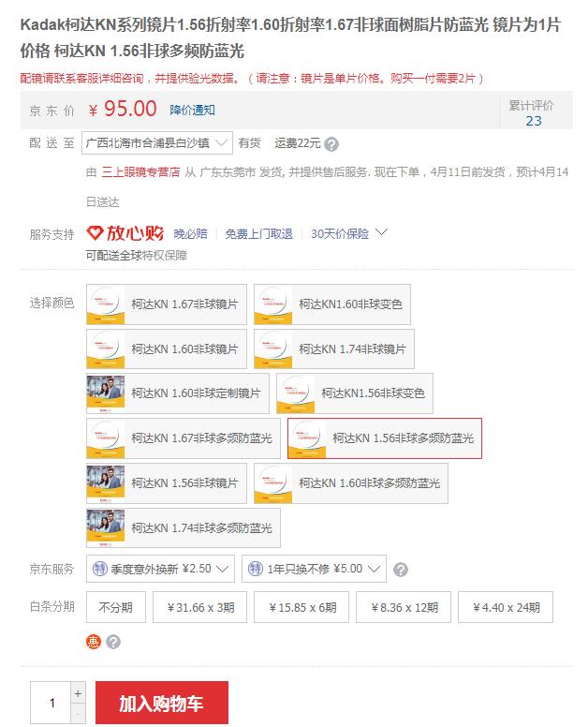588x727 pixels.
Task: Open the 1年只换不修 ¥5.00 dropdown
Action: 314,569
